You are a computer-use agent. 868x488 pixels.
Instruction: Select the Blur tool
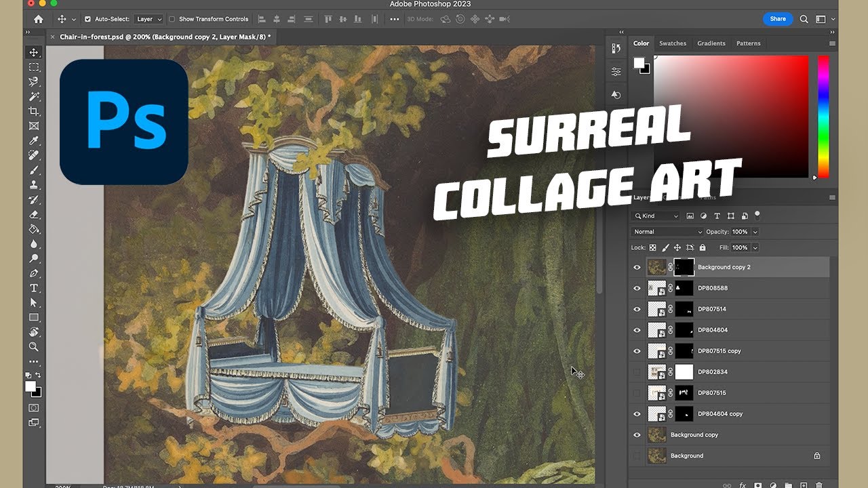click(x=34, y=244)
